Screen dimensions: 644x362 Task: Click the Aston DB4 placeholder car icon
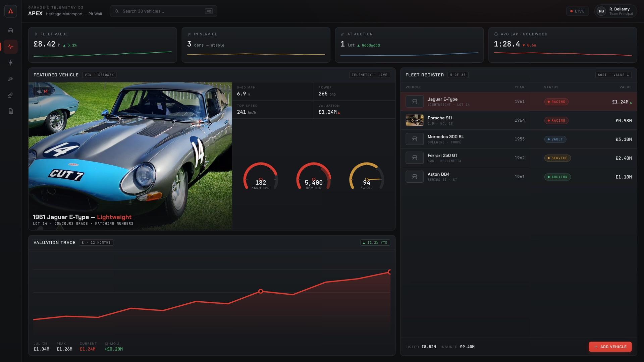(x=415, y=177)
